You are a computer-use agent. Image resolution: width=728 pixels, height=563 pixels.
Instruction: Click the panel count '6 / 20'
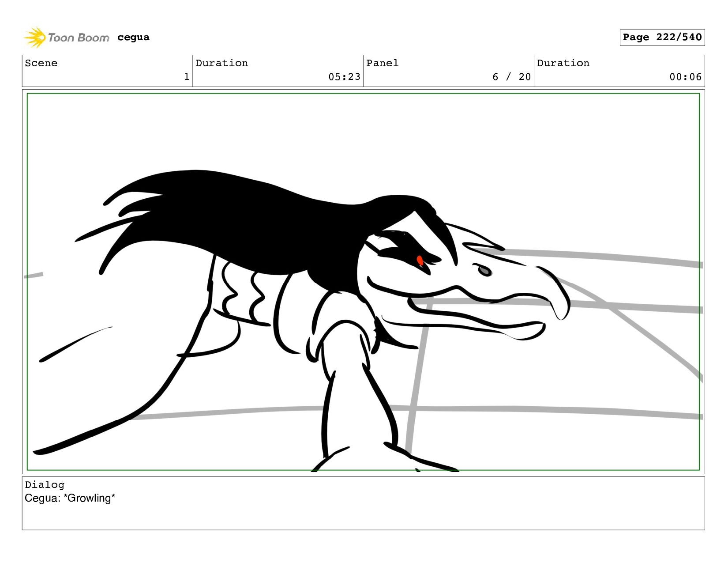pos(511,77)
